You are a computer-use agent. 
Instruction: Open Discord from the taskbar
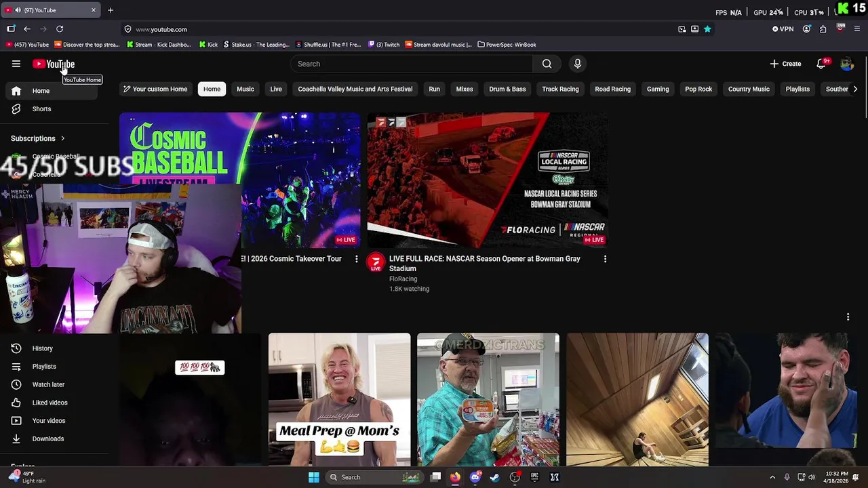point(475,477)
